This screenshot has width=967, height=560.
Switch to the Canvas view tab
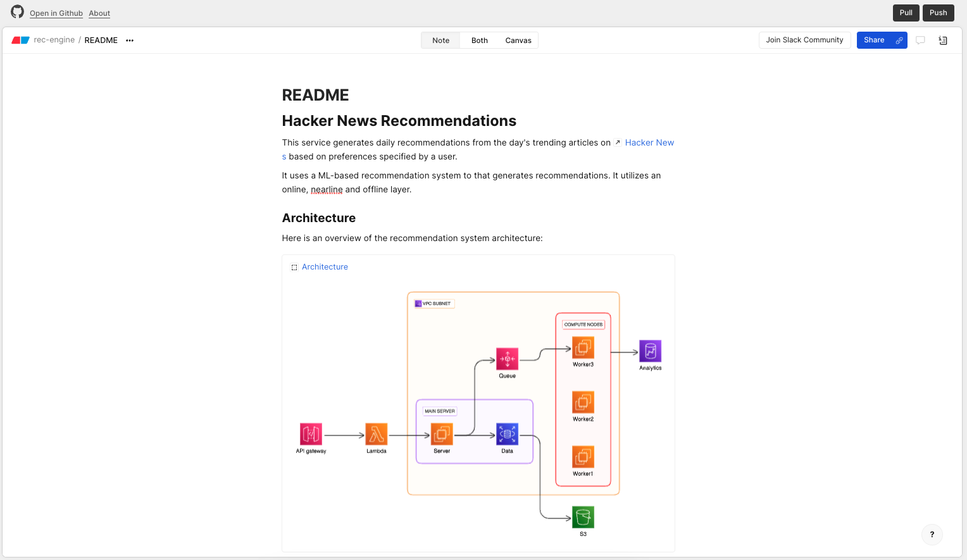pyautogui.click(x=518, y=40)
